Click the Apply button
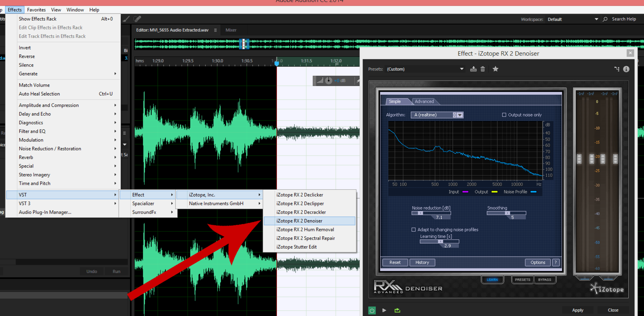The width and height of the screenshot is (644, 316). (578, 310)
